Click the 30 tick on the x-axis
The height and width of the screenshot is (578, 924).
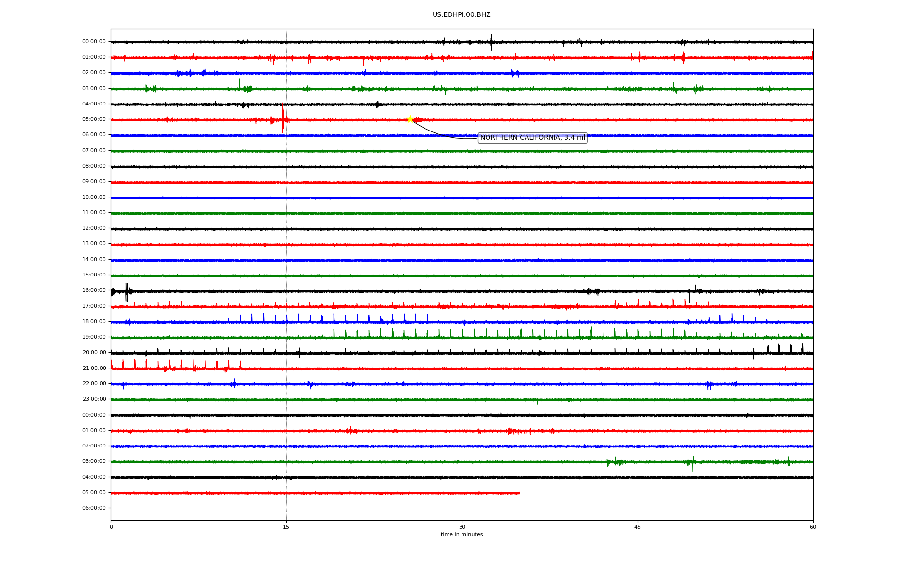(x=462, y=527)
